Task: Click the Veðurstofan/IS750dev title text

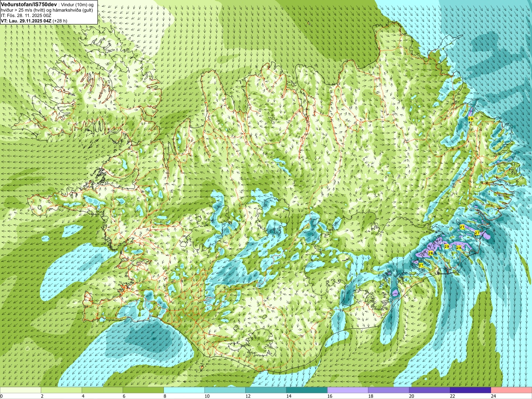Action: (29, 4)
